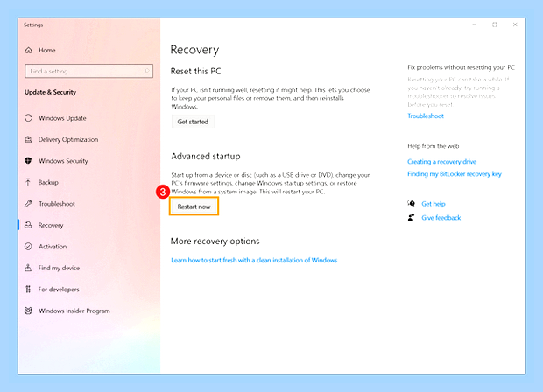This screenshot has width=543, height=392.
Task: Open Finding my BitLocker recovery key link
Action: pyautogui.click(x=455, y=173)
